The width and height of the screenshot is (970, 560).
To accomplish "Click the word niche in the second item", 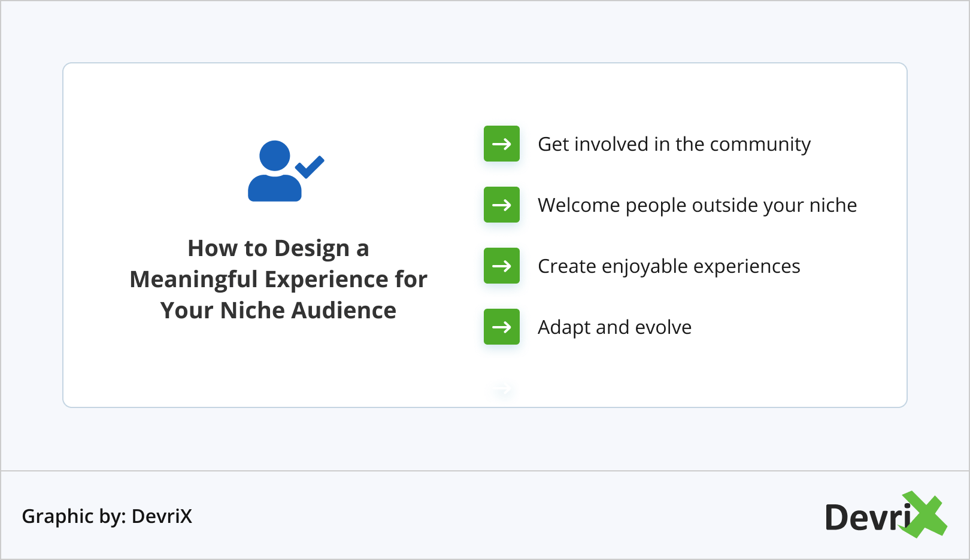I will (833, 205).
